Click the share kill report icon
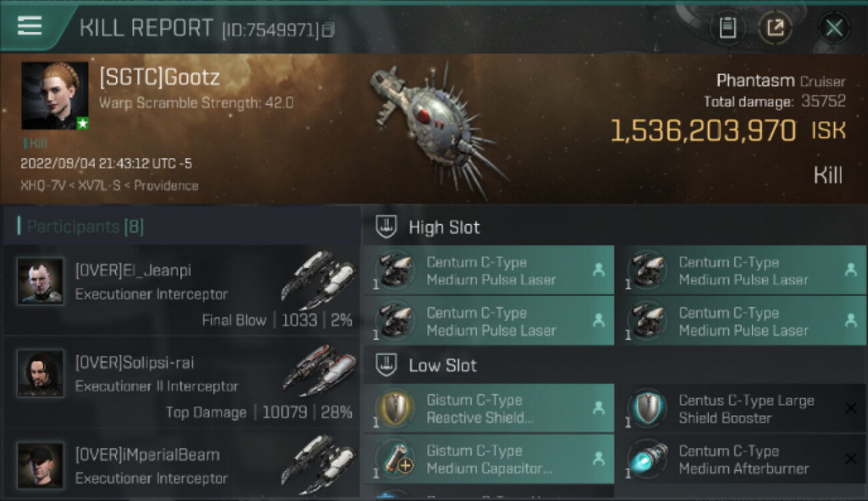 (x=775, y=28)
